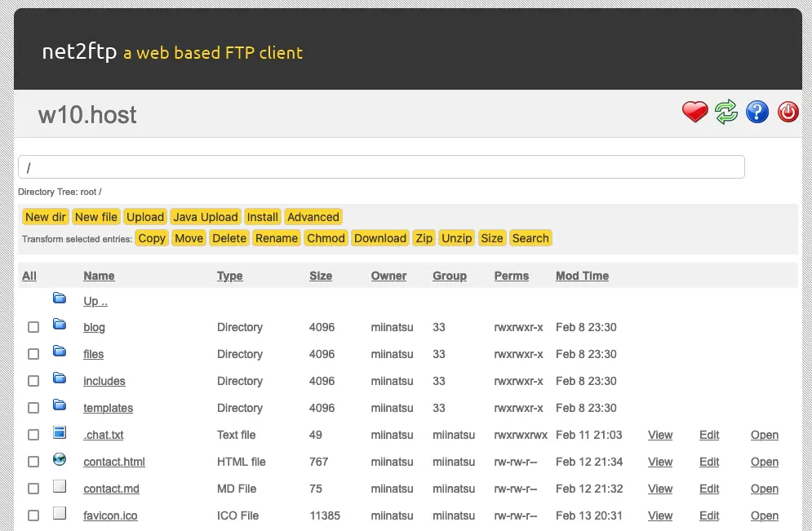
Task: Click the includes folder icon
Action: (x=60, y=378)
